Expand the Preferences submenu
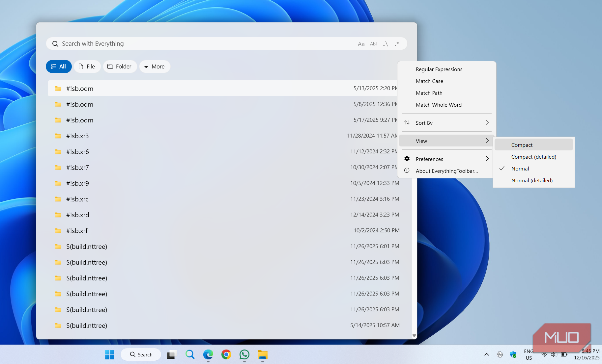Image resolution: width=602 pixels, height=364 pixels. click(446, 159)
